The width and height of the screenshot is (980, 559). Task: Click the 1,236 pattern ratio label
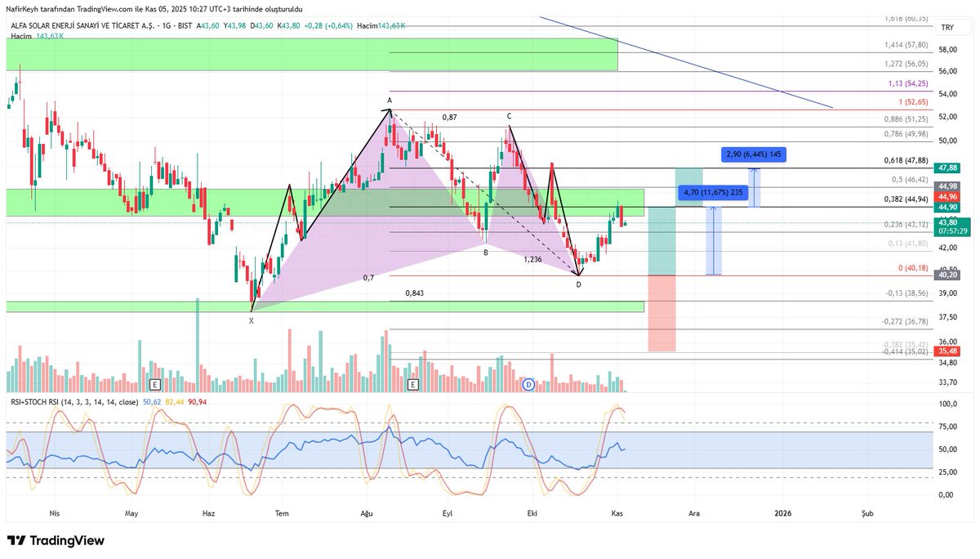[532, 259]
